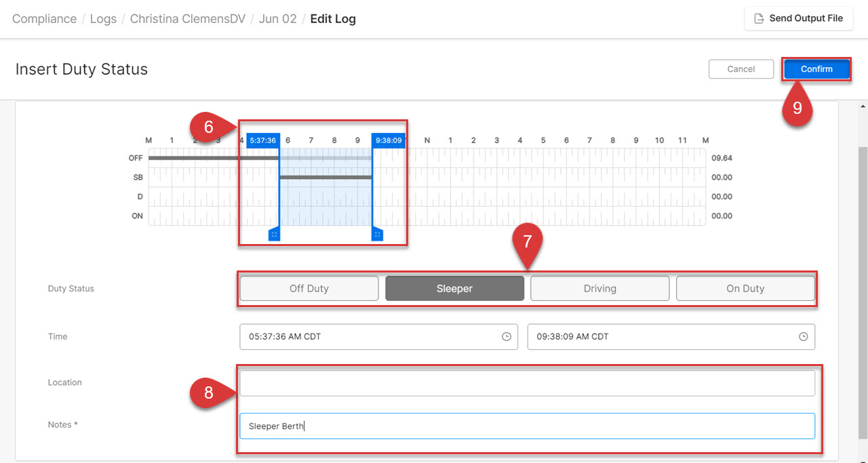Navigate to Jun 02 breadcrumb
868x463 pixels.
pyautogui.click(x=278, y=19)
